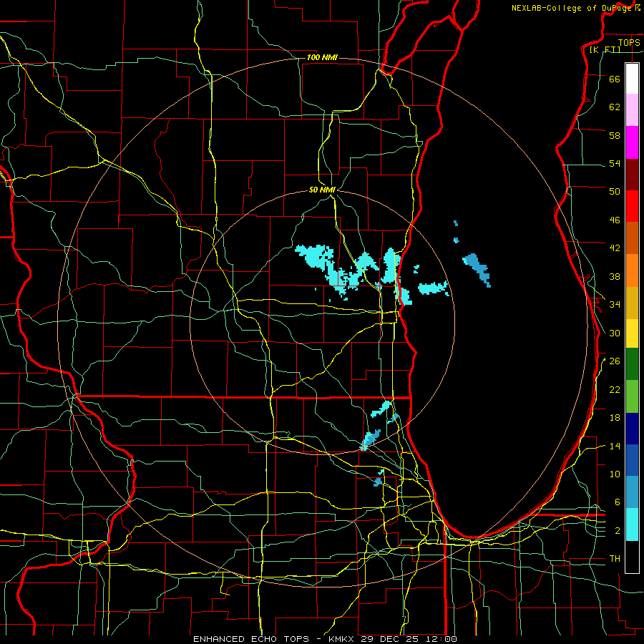The width and height of the screenshot is (644, 644).
Task: Click the 50 value on the color scale
Action: (615, 192)
